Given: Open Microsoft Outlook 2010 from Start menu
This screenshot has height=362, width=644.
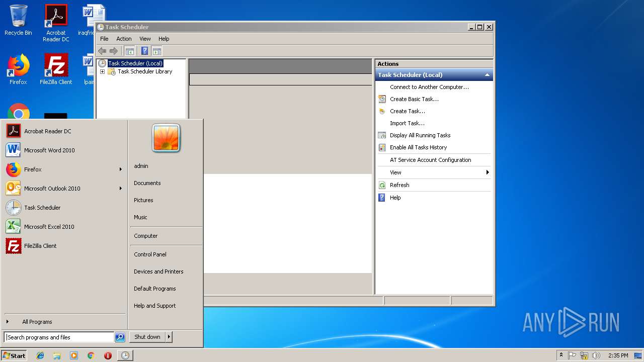Looking at the screenshot, I should [64, 189].
